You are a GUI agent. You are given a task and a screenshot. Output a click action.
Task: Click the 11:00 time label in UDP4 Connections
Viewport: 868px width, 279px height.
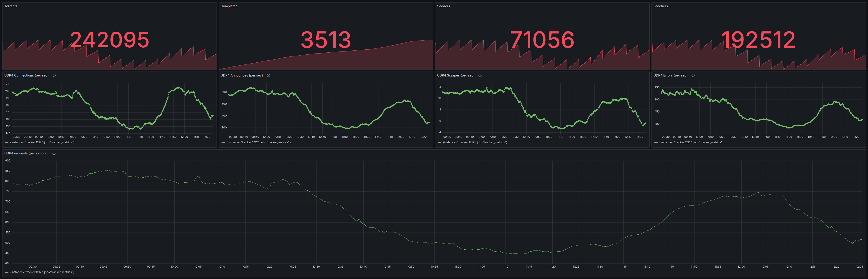[x=117, y=137]
